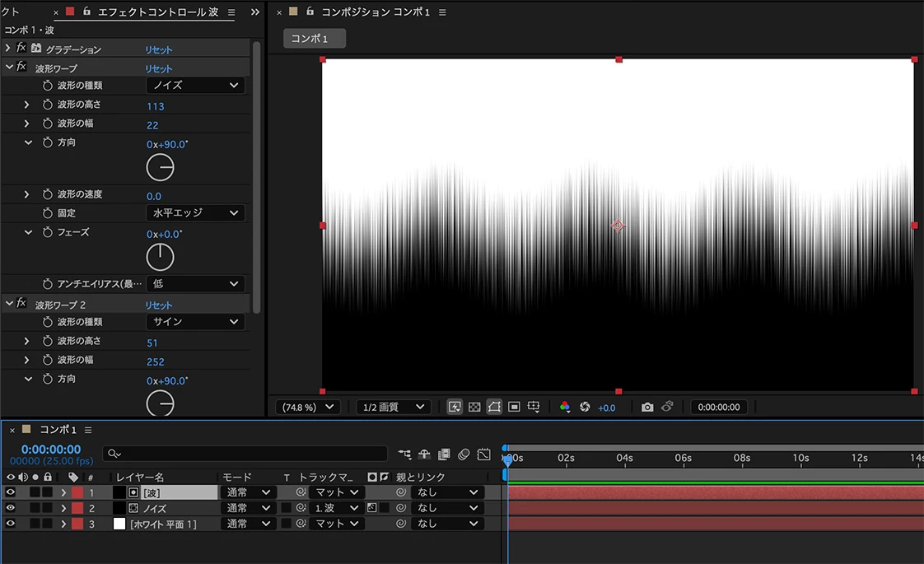Open 波形の種類 dropdown showing ノイズ

[x=195, y=86]
